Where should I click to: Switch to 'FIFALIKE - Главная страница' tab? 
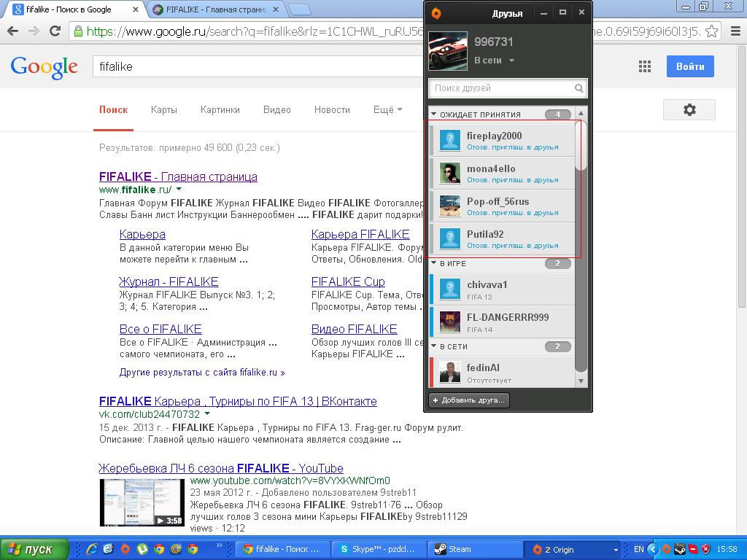[215, 9]
